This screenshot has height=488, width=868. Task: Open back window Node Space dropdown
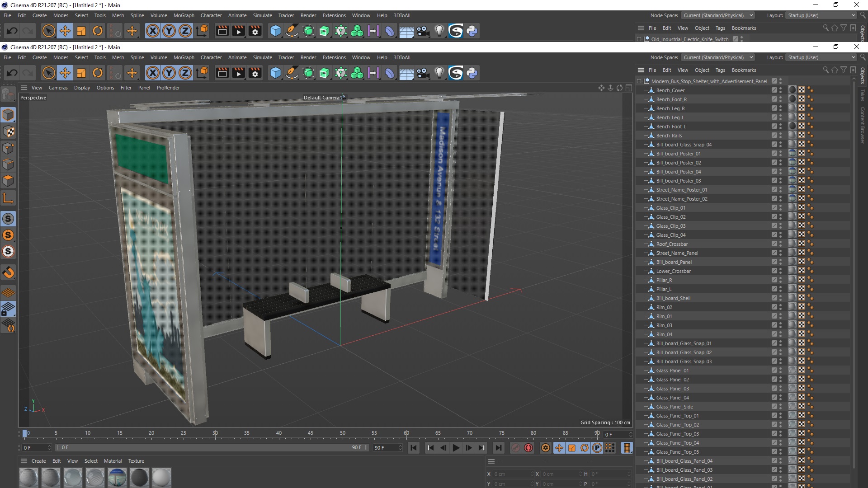[718, 15]
